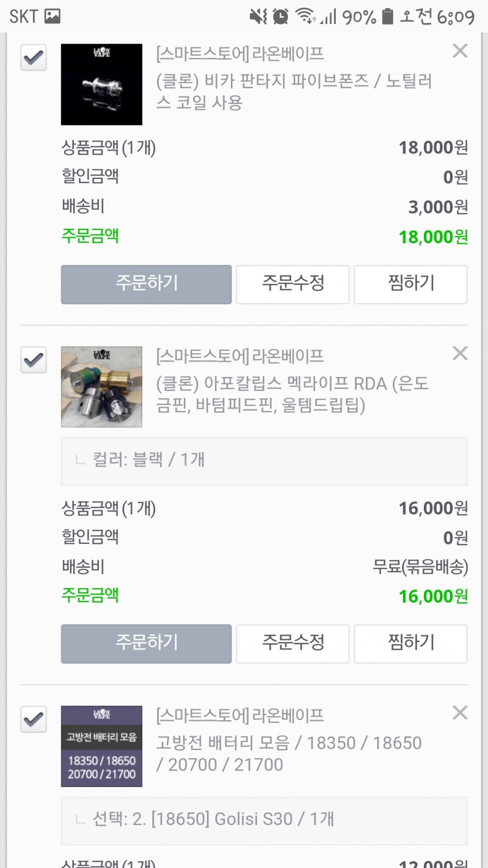The width and height of the screenshot is (488, 868).
Task: Tap the muted sound status icon
Action: coord(258,17)
